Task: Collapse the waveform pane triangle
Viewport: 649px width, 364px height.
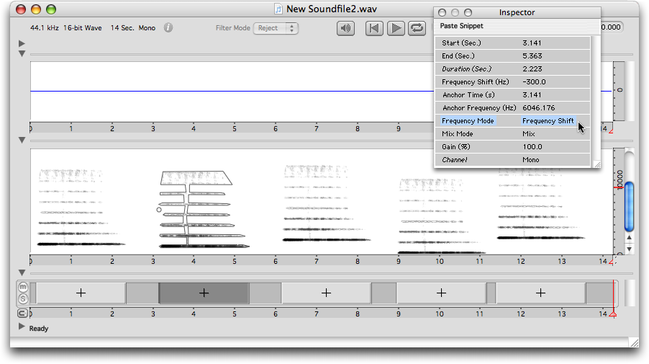Action: pyautogui.click(x=22, y=54)
